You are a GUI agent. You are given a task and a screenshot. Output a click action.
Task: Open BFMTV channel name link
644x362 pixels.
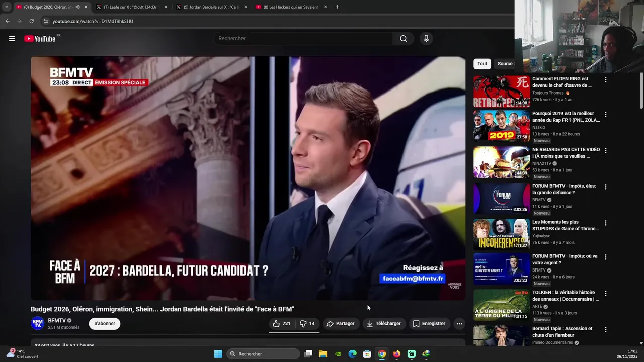(57, 321)
